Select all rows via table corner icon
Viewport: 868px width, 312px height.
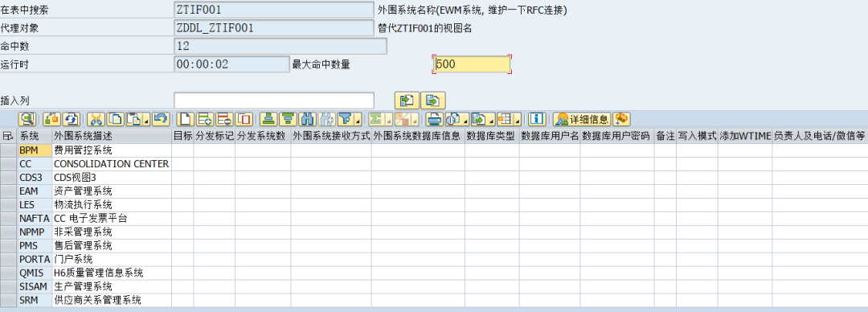tap(8, 136)
